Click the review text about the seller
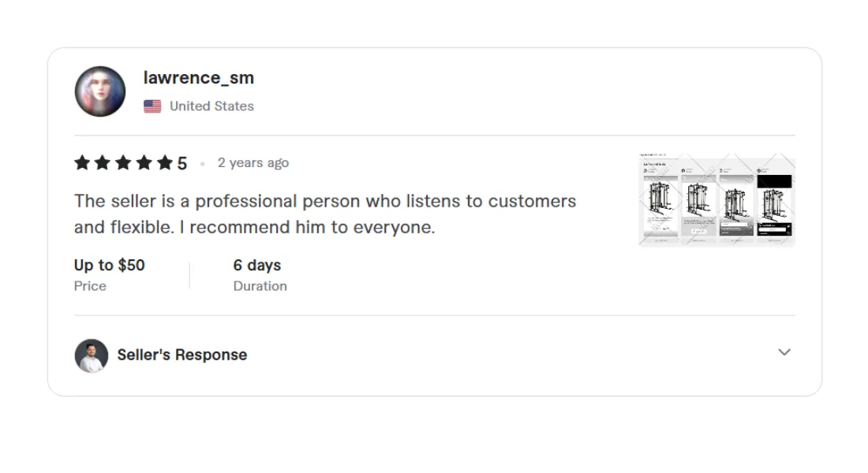Screen dimensions: 868x473 click(x=325, y=214)
